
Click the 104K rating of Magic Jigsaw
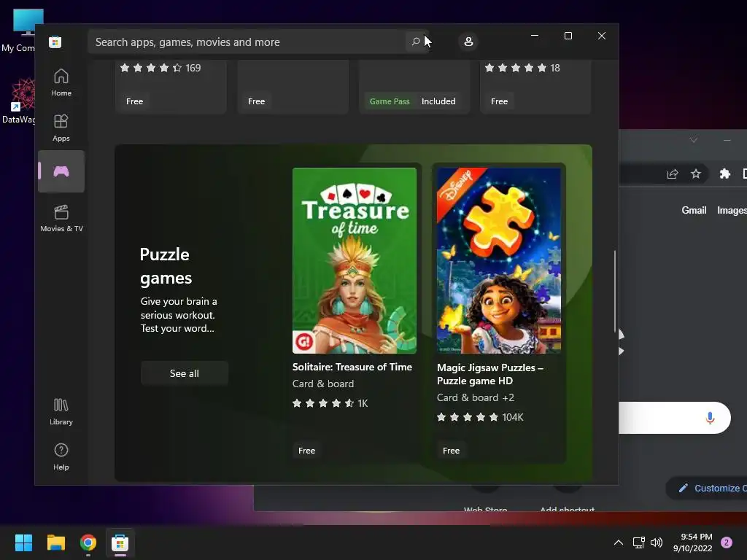click(x=480, y=417)
